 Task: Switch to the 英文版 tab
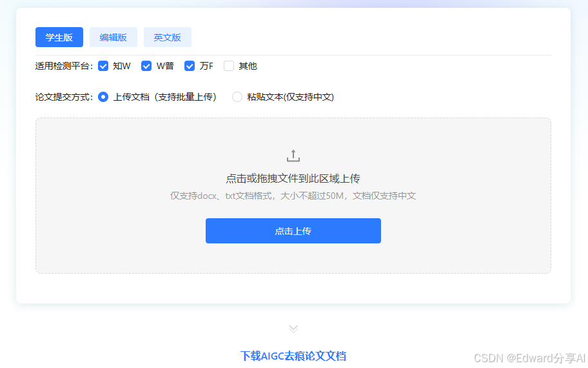pyautogui.click(x=167, y=37)
